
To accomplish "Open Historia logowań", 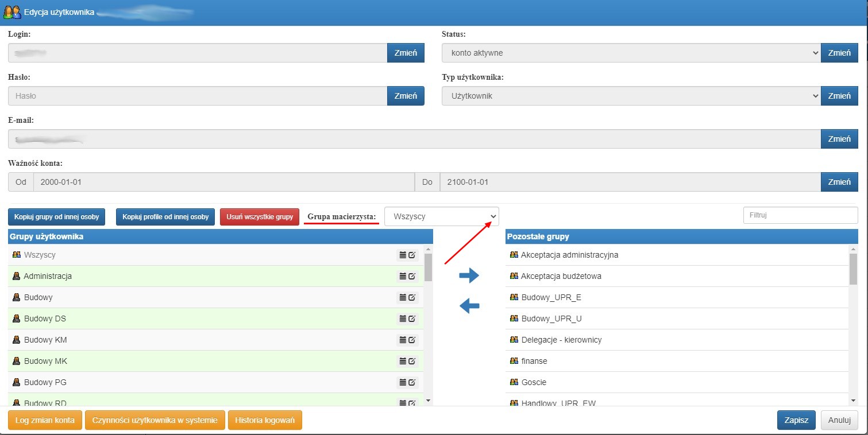I will point(265,420).
